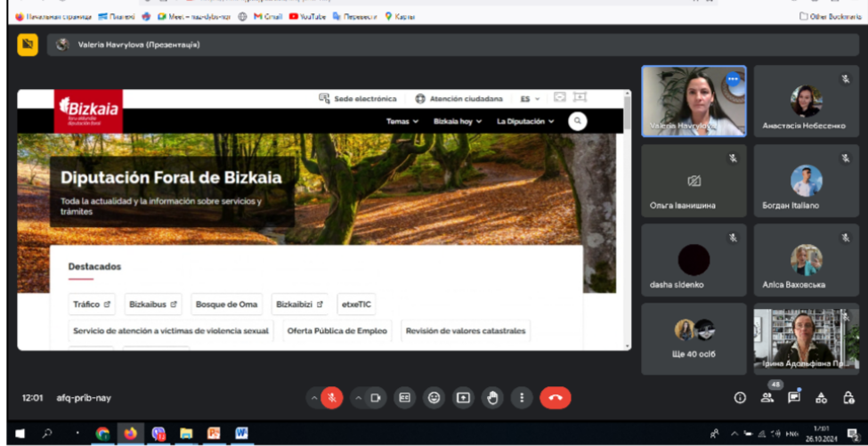This screenshot has height=446, width=868.
Task: Open Windows Start menu
Action: pos(20,434)
